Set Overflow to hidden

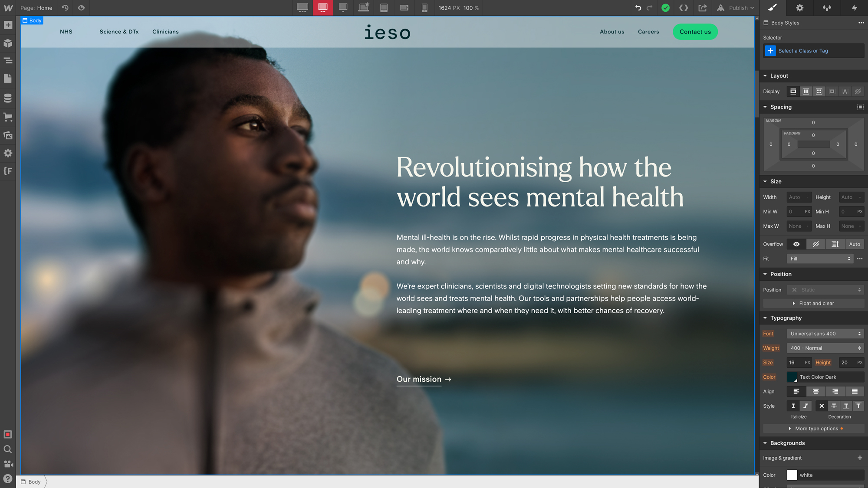815,244
